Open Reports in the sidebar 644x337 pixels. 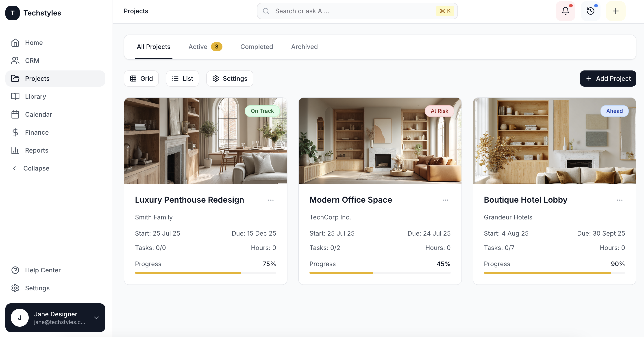coord(37,150)
